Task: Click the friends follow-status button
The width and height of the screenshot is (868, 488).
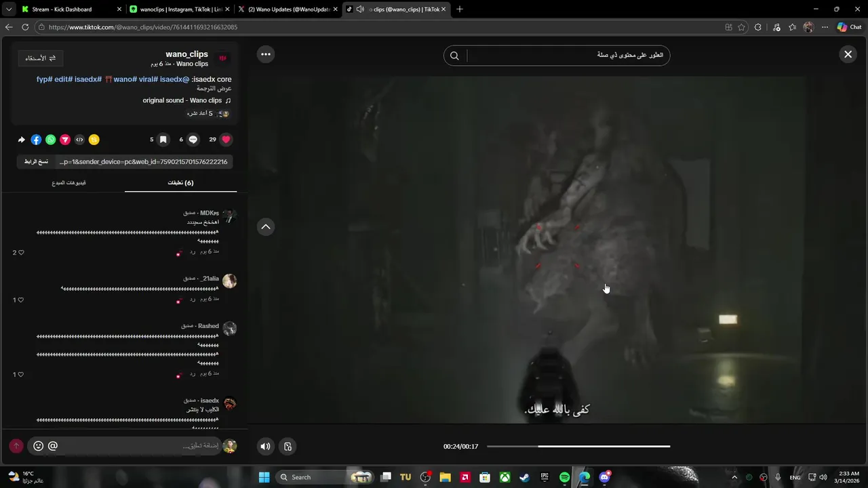Action: click(41, 58)
